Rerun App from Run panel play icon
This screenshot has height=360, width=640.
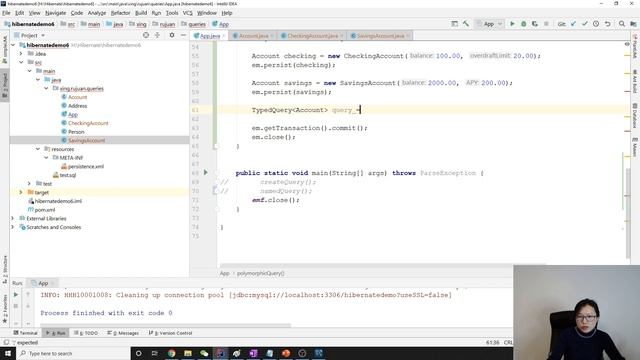[16, 295]
